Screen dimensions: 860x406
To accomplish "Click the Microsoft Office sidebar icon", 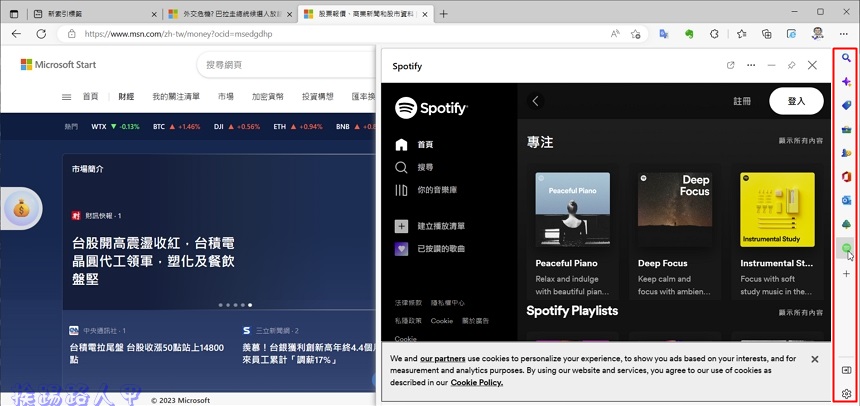I will click(846, 177).
